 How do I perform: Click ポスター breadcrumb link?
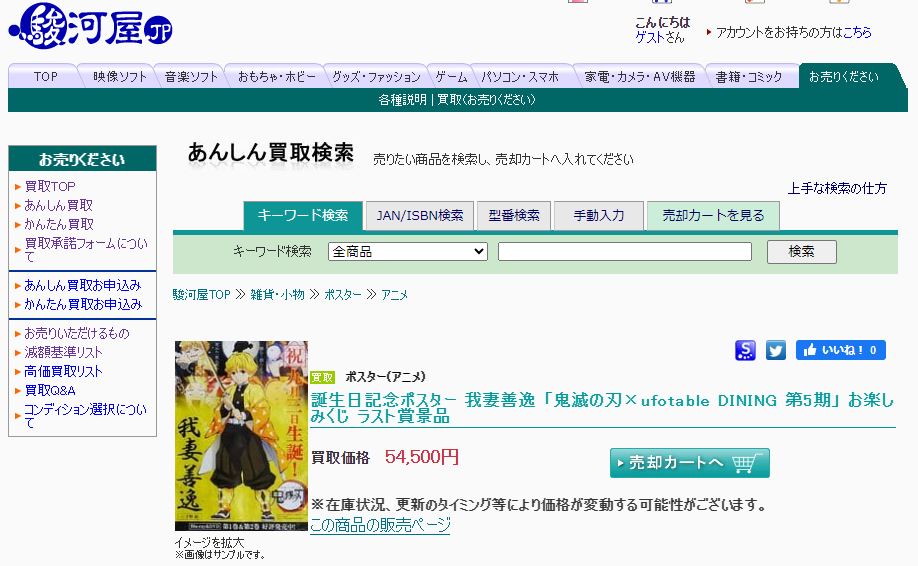pos(342,294)
